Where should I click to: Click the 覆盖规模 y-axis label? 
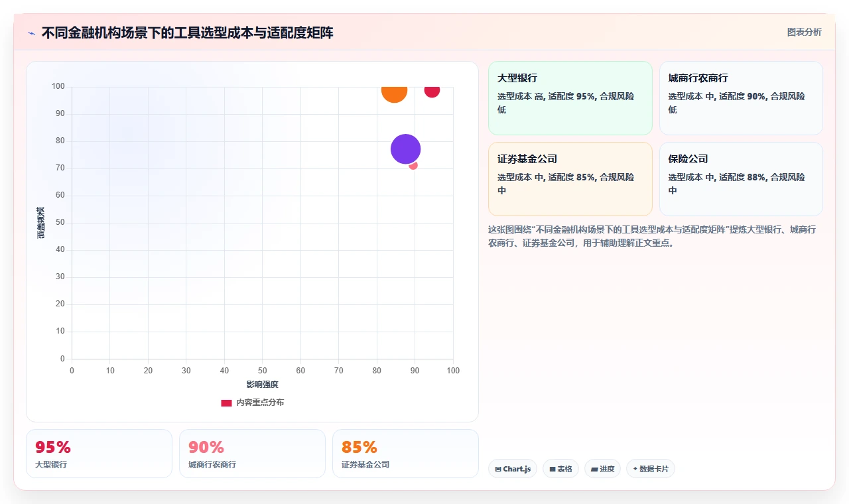(x=41, y=223)
